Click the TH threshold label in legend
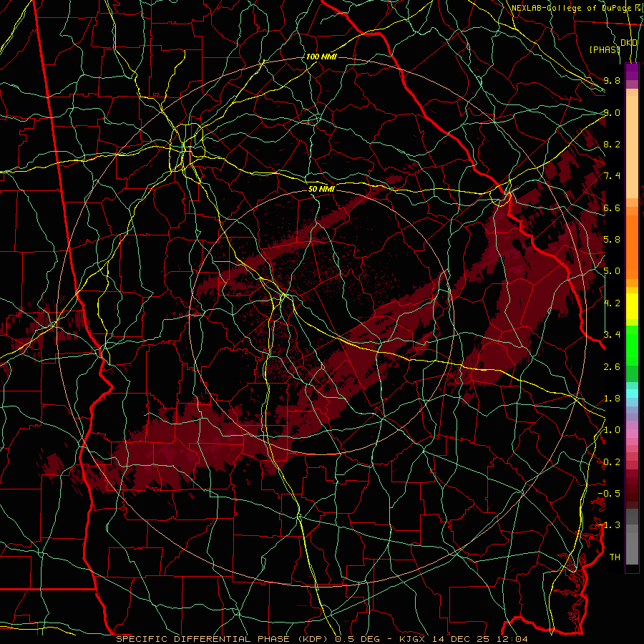644x644 pixels. (x=615, y=557)
